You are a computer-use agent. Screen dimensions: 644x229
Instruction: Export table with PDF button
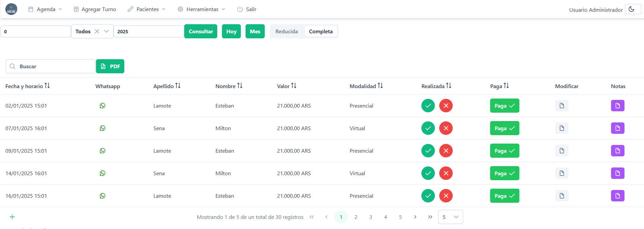coord(110,66)
